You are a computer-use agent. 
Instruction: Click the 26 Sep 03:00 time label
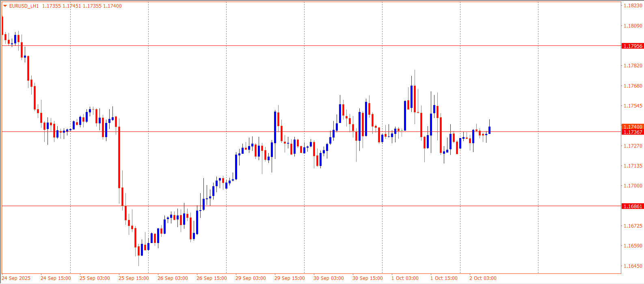pyautogui.click(x=173, y=278)
